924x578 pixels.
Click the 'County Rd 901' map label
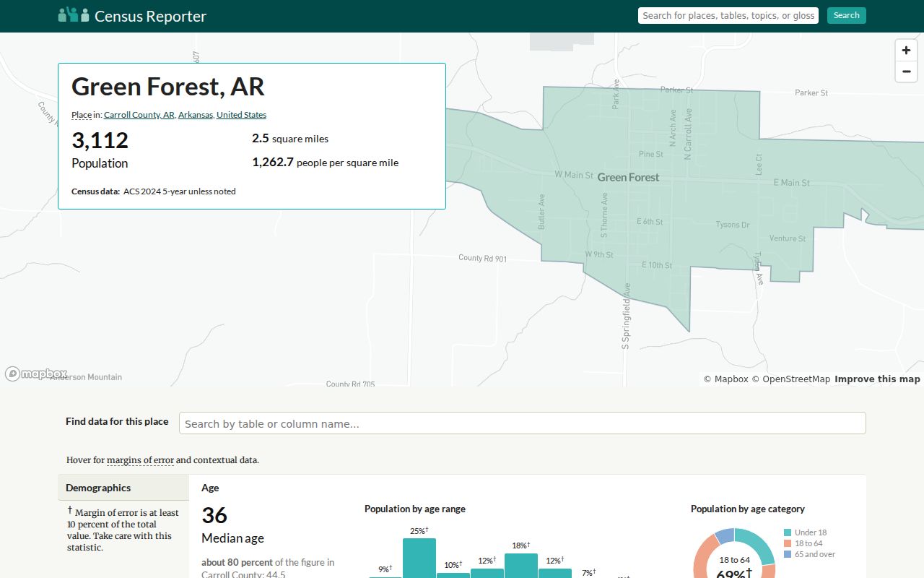pyautogui.click(x=483, y=258)
